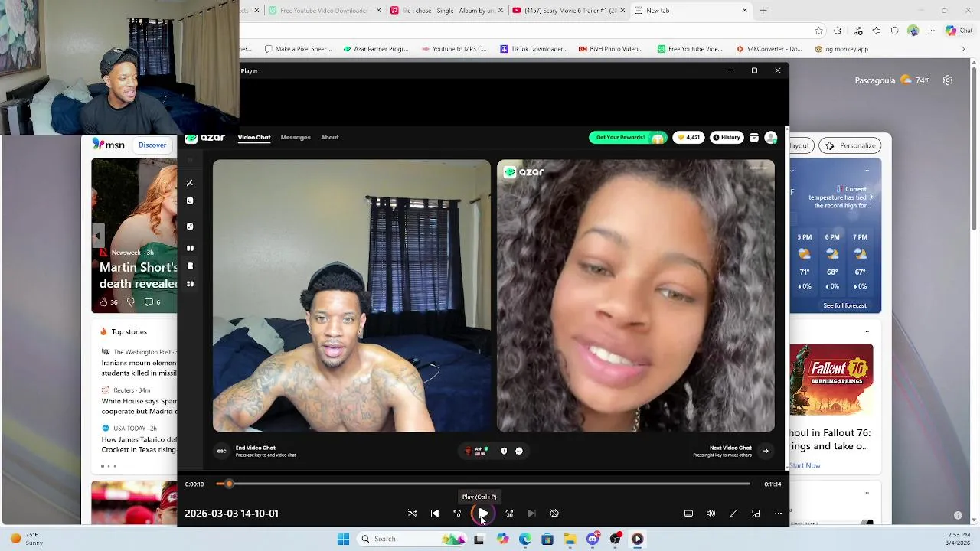
Task: Open the B&H Photo Video bookmark
Action: click(611, 49)
